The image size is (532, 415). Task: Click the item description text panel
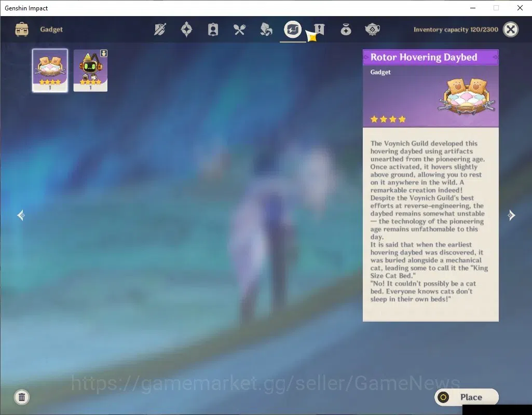(431, 224)
